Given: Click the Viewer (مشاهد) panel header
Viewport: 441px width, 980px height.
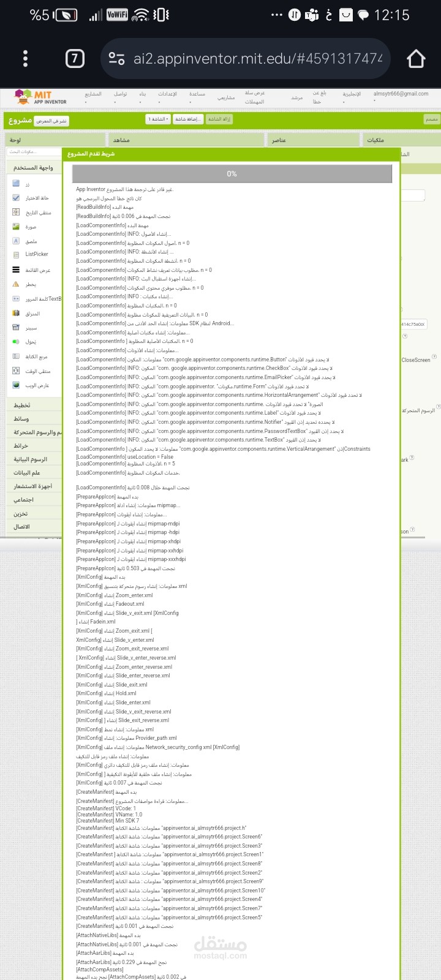Looking at the screenshot, I should click(186, 140).
